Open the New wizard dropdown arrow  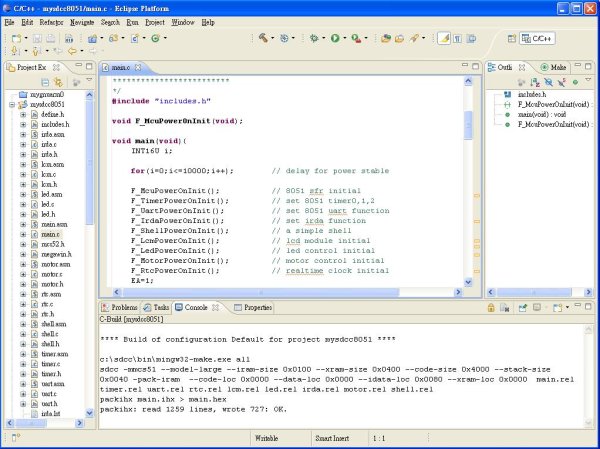point(26,38)
